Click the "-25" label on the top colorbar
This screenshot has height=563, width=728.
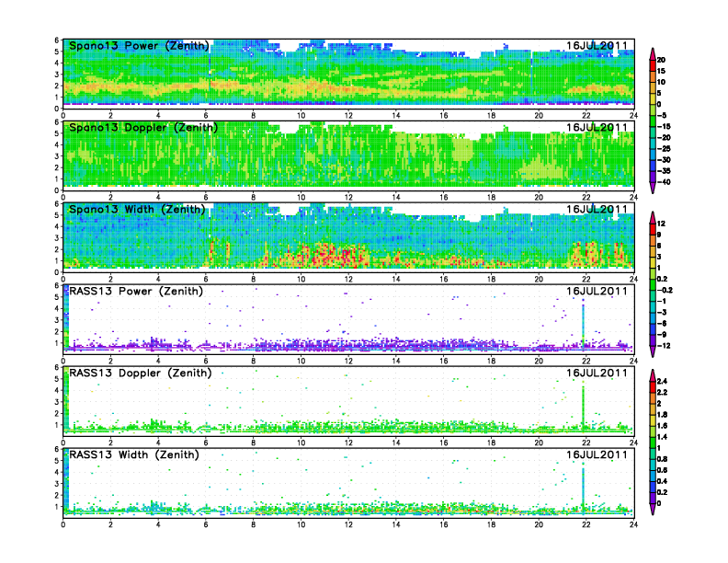[x=664, y=149]
